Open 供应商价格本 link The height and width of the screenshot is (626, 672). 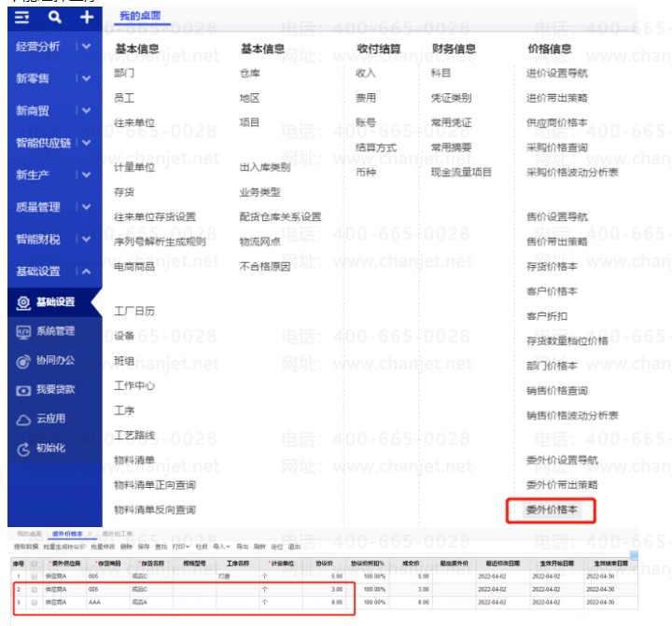(x=556, y=122)
